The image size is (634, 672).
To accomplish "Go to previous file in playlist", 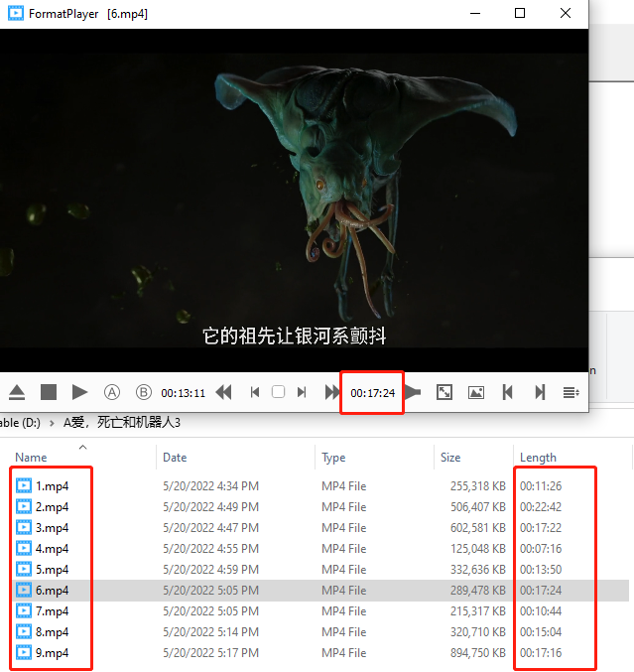I will [508, 392].
